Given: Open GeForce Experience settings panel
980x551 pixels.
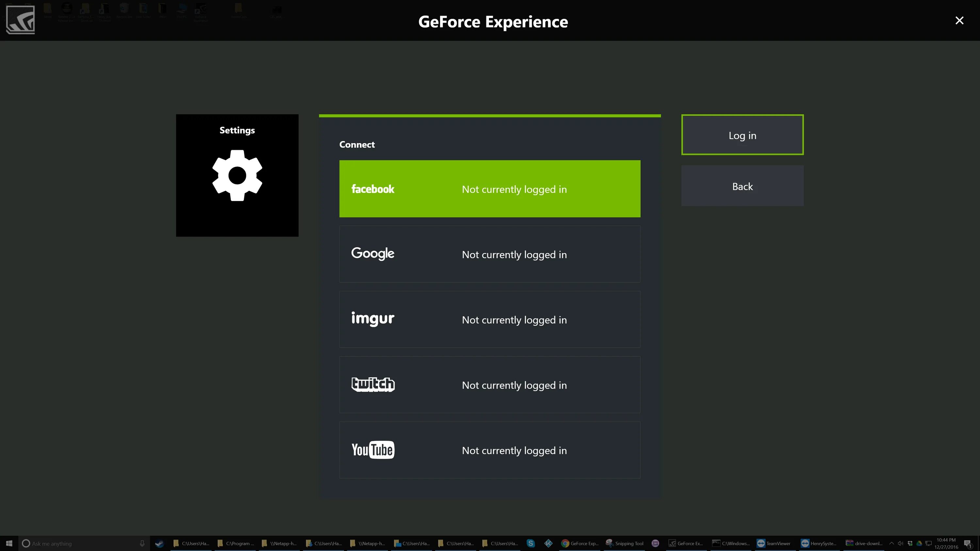Looking at the screenshot, I should pyautogui.click(x=237, y=175).
